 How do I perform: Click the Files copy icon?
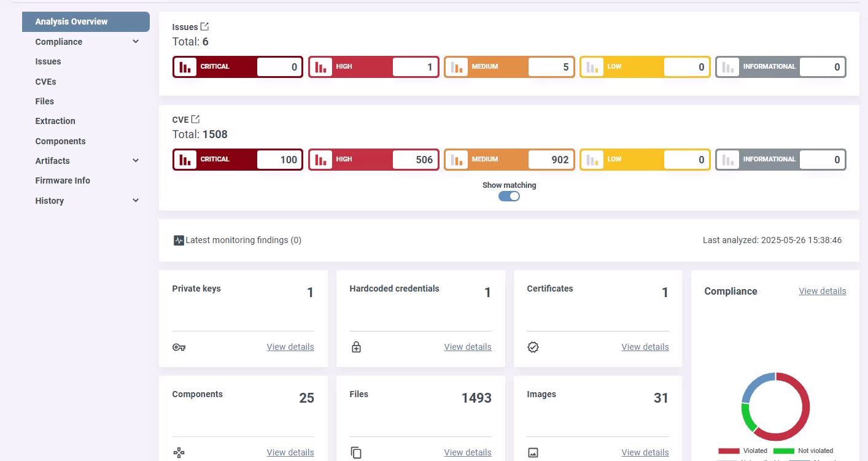point(356,453)
